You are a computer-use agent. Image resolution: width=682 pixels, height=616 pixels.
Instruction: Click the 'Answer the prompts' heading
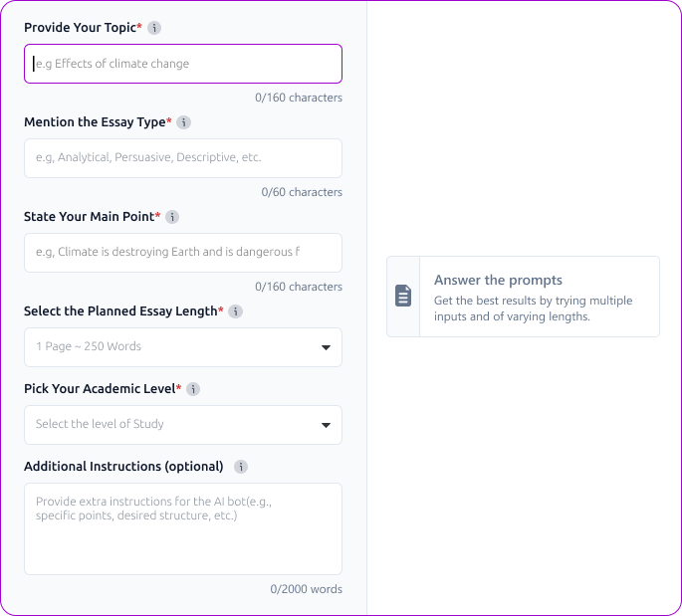tap(498, 281)
